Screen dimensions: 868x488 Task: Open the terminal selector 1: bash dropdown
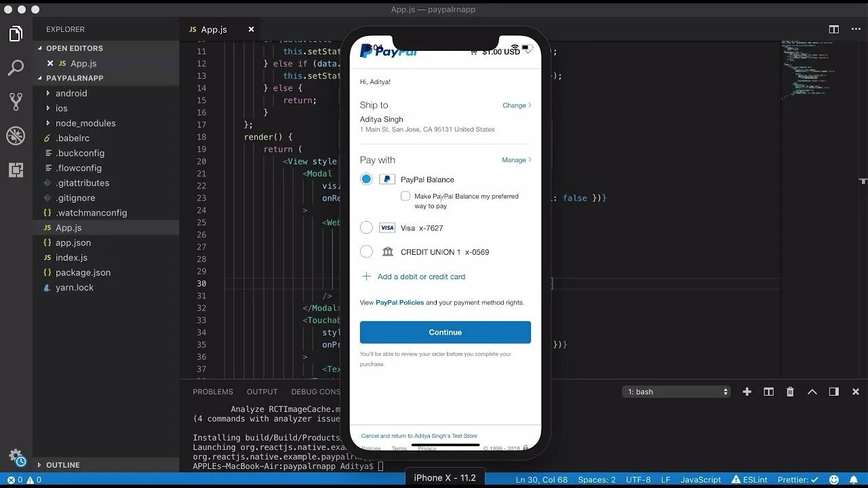(676, 392)
